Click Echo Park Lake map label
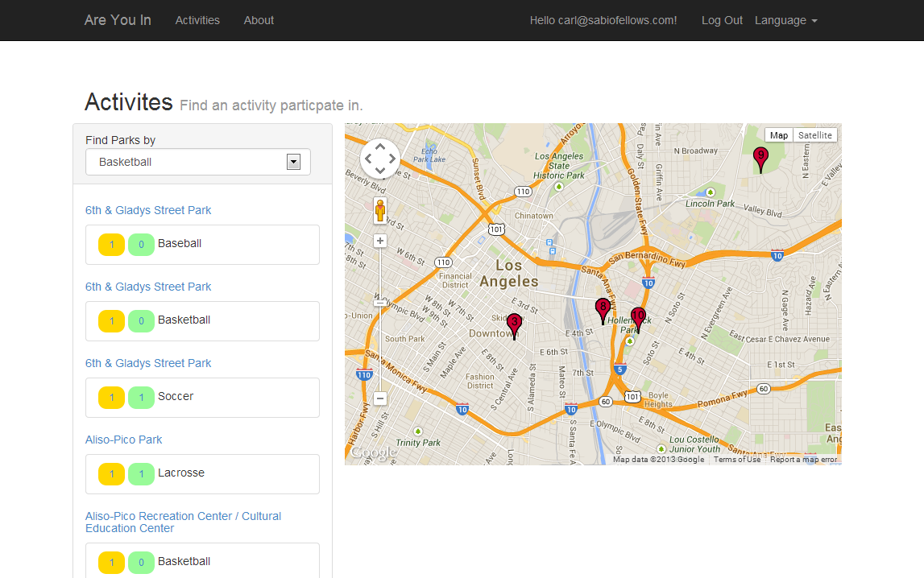This screenshot has height=578, width=924. click(429, 155)
